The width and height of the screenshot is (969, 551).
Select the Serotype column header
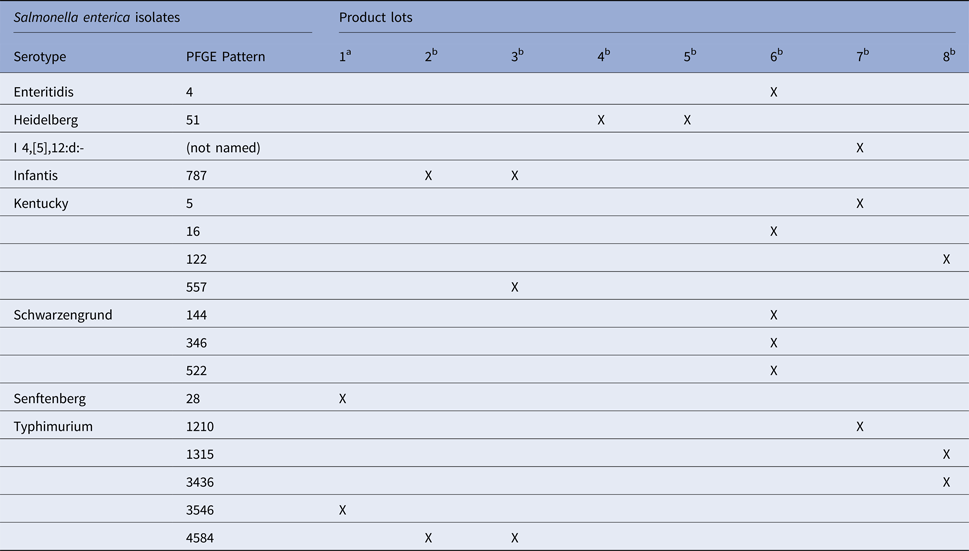[x=40, y=57]
